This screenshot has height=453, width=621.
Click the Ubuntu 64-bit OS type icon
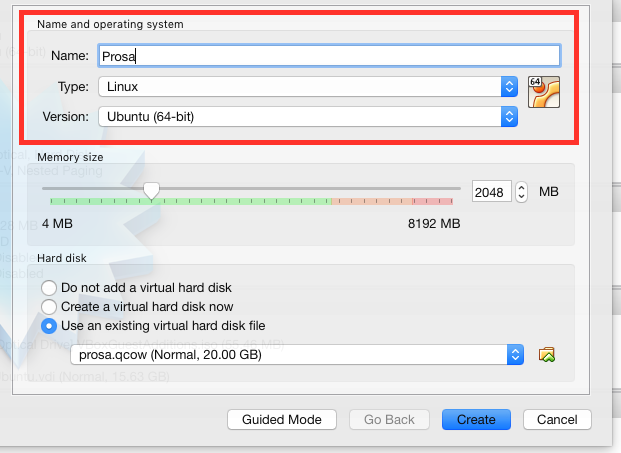point(544,92)
